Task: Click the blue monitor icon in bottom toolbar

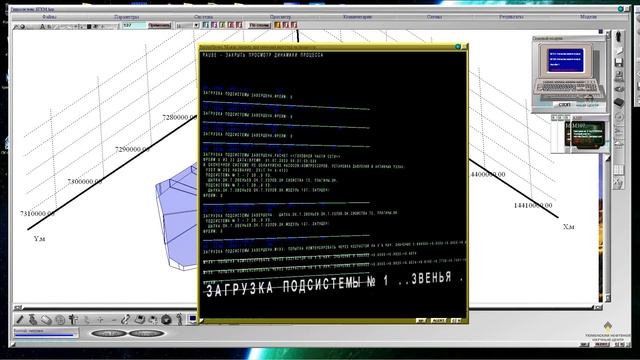Action: [193, 319]
